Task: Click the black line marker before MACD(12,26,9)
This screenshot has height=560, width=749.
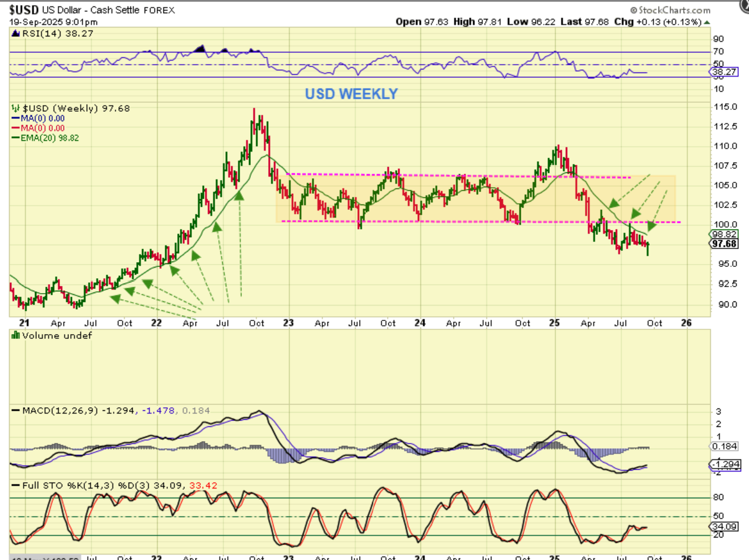Action: coord(15,410)
